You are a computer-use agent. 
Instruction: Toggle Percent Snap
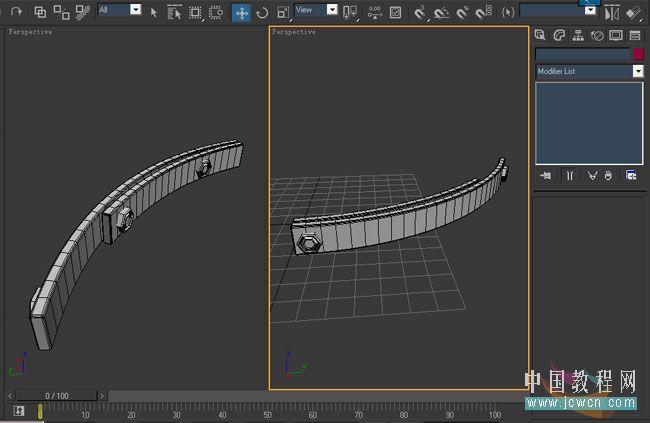click(462, 12)
